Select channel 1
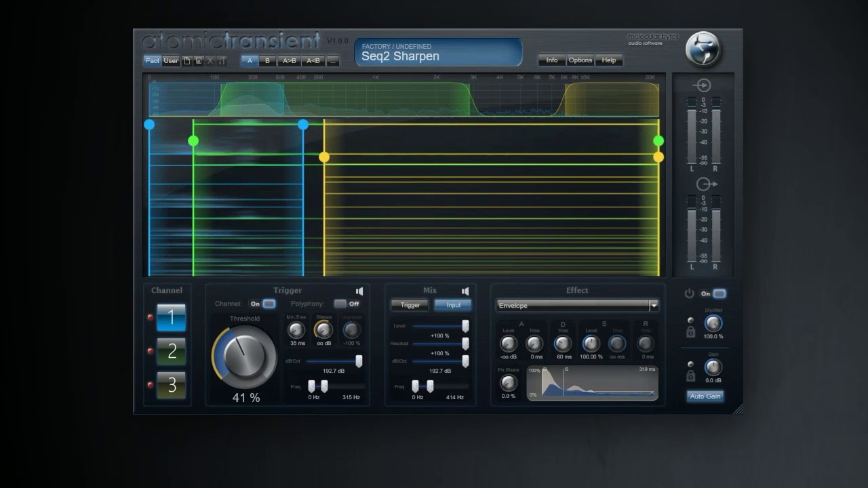Screen dimensions: 868x488 point(172,317)
